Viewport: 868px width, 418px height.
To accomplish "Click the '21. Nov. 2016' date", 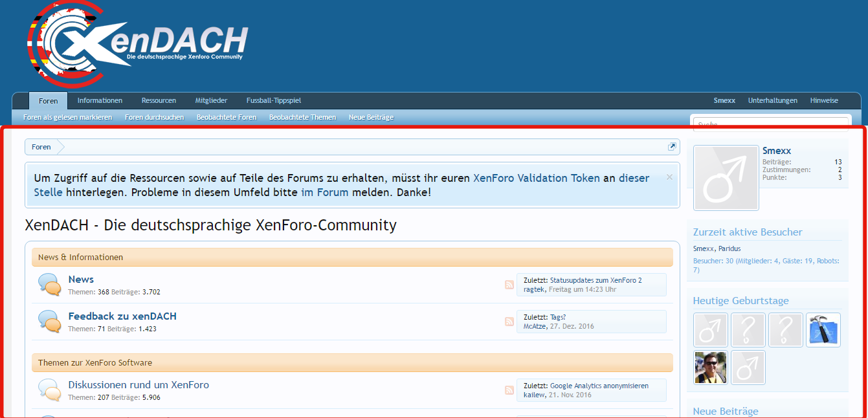I will point(569,395).
